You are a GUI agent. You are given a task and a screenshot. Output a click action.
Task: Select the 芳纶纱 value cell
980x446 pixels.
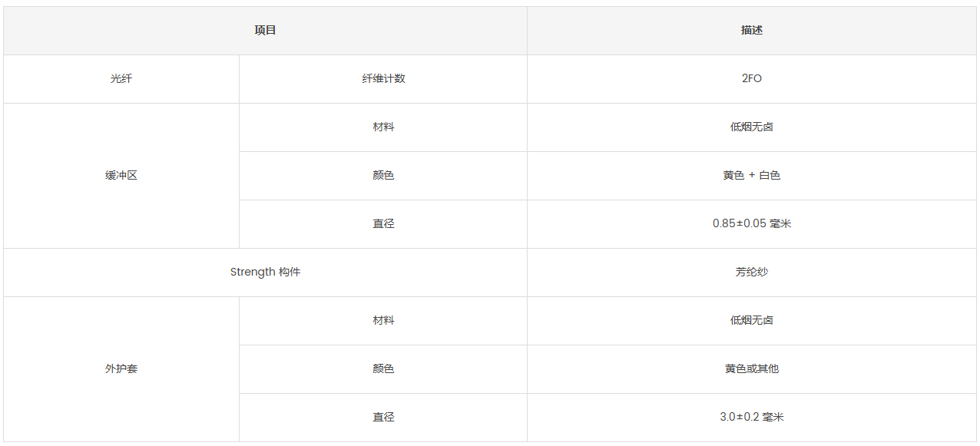[752, 273]
